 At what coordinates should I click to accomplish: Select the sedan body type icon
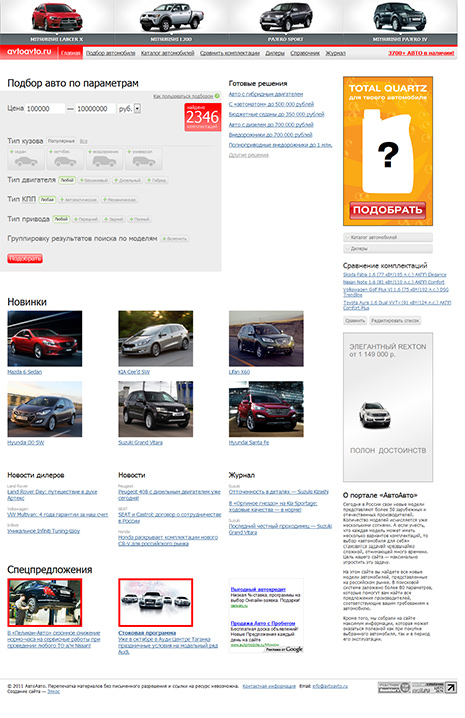(26, 158)
